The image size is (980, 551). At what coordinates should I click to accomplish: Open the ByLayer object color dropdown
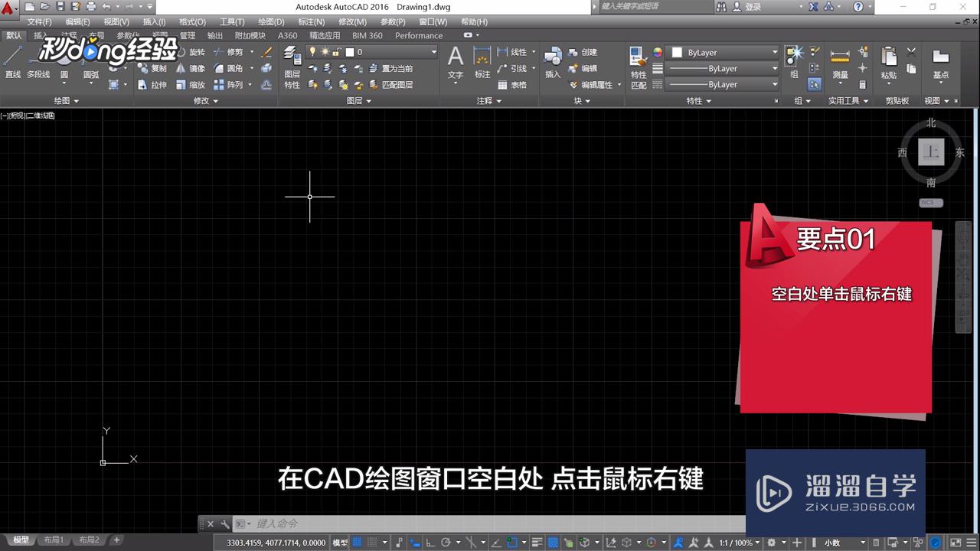point(772,52)
